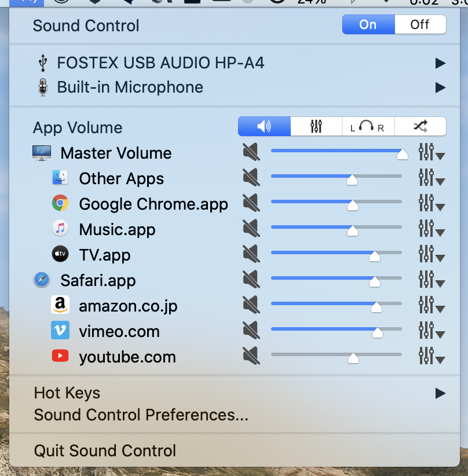Toggle mute for Music.app

(251, 228)
